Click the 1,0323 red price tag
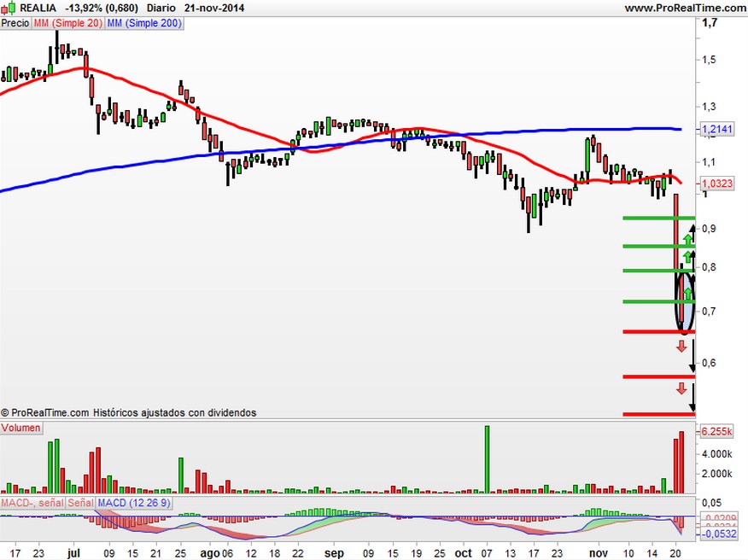 716,184
